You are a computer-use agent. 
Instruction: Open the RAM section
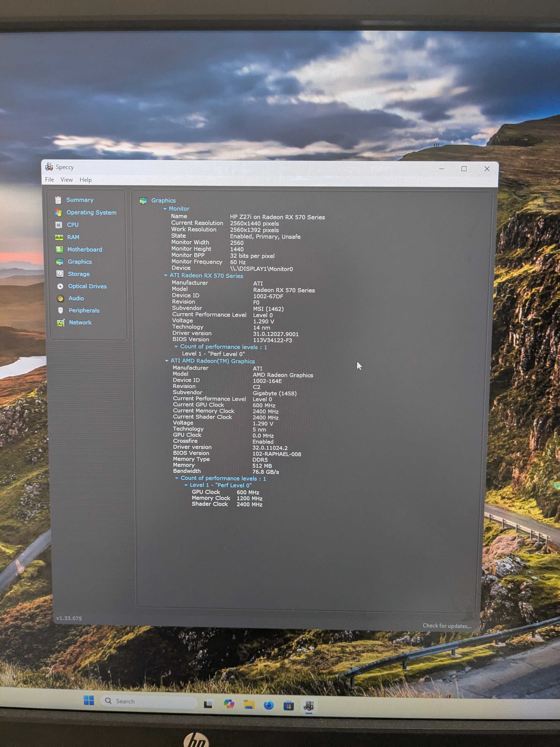pyautogui.click(x=73, y=237)
